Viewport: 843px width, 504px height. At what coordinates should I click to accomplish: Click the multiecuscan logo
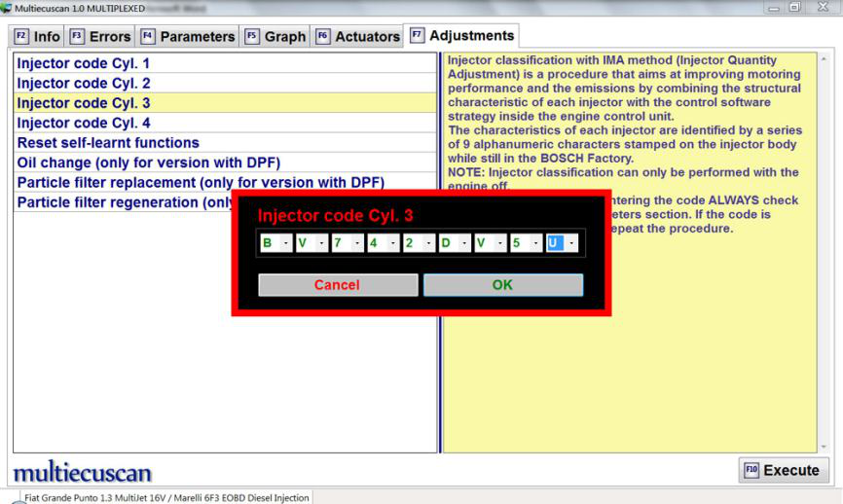[x=82, y=473]
